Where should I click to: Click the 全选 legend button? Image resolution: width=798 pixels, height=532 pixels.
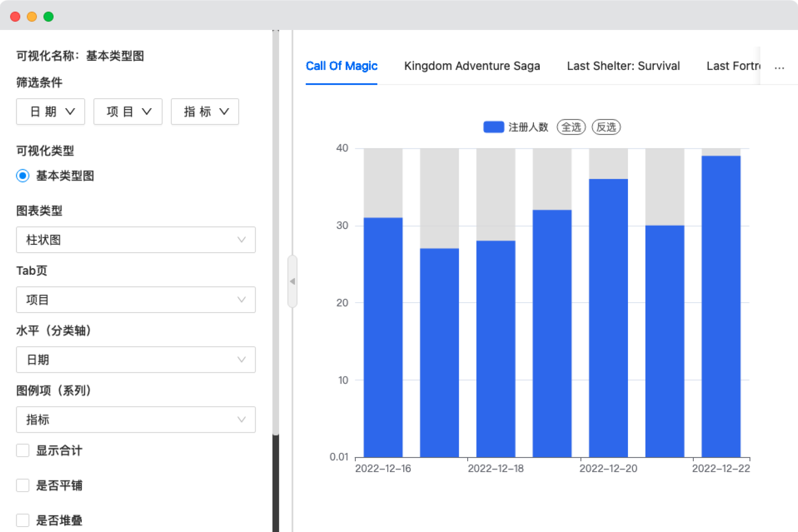[571, 127]
